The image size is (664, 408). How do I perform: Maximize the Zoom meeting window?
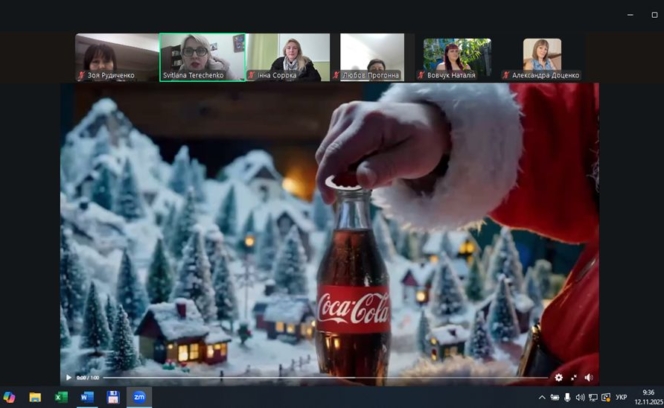coord(655,15)
